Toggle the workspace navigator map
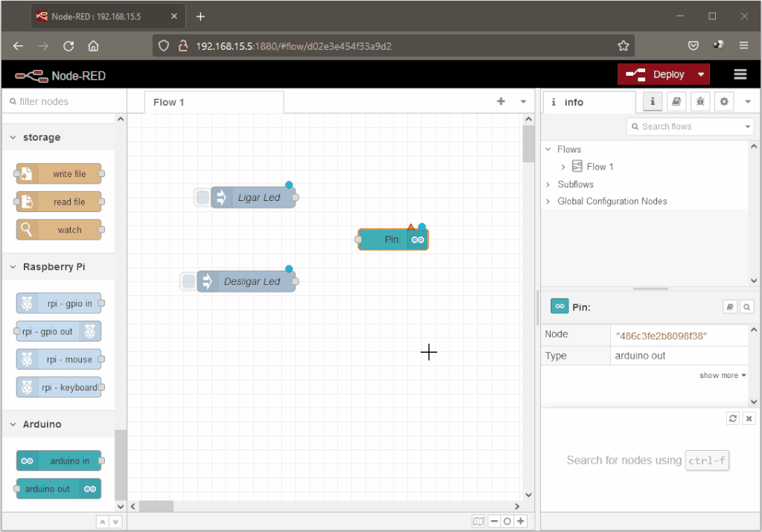Viewport: 762px width, 532px height. [478, 522]
